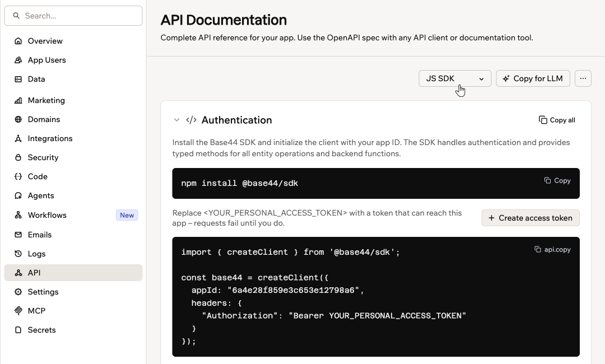Click the Bearer YOUR_PERSONAL_ACCESS_TOKEN string

[x=378, y=315]
